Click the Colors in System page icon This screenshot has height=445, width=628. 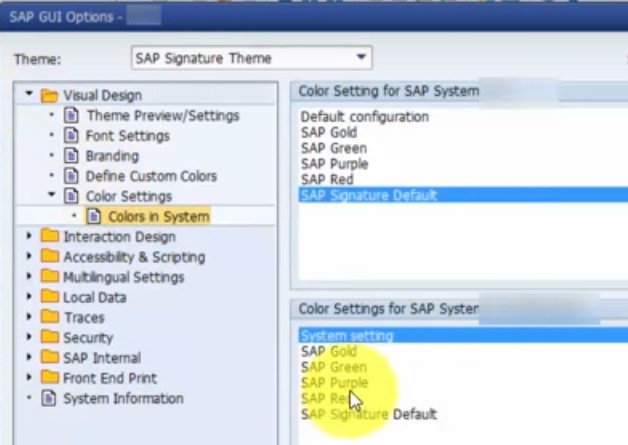click(x=94, y=216)
